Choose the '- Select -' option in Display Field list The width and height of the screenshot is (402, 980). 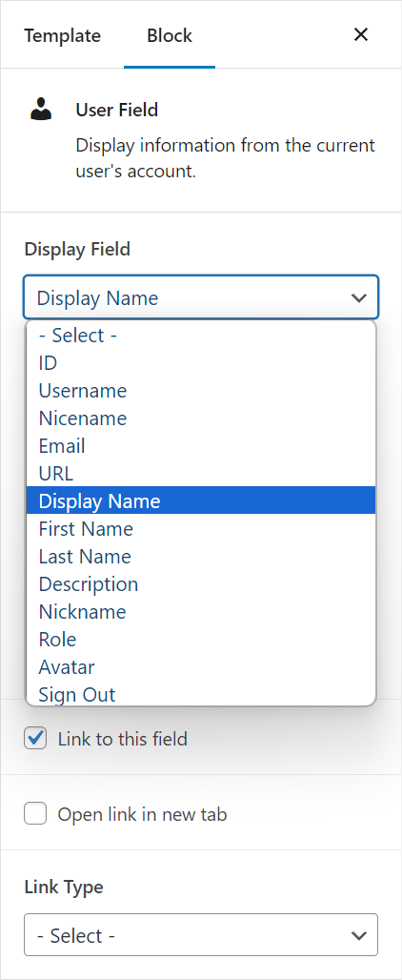coord(201,336)
